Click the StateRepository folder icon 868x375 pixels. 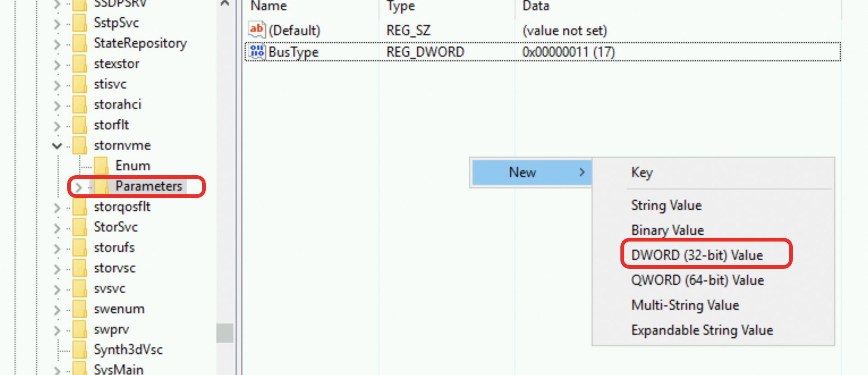pyautogui.click(x=80, y=43)
